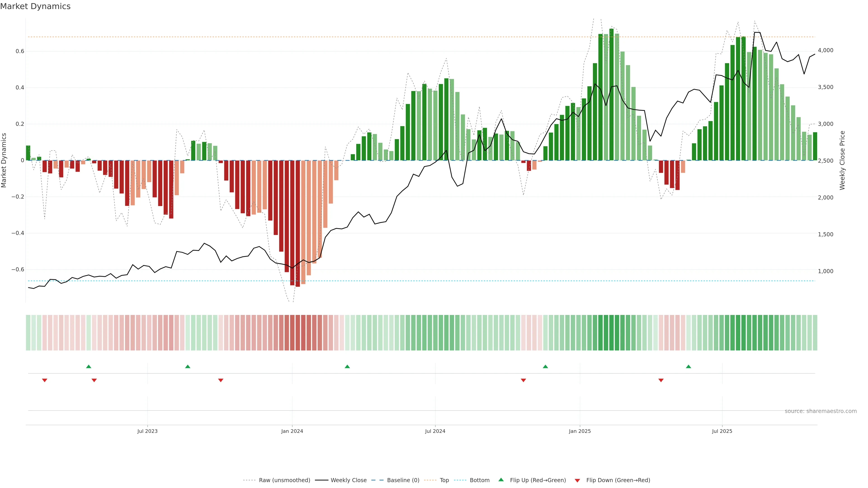This screenshot has width=868, height=488.
Task: Click Flip Up marker between Jan 2024 and Jul 2024
Action: tap(347, 366)
